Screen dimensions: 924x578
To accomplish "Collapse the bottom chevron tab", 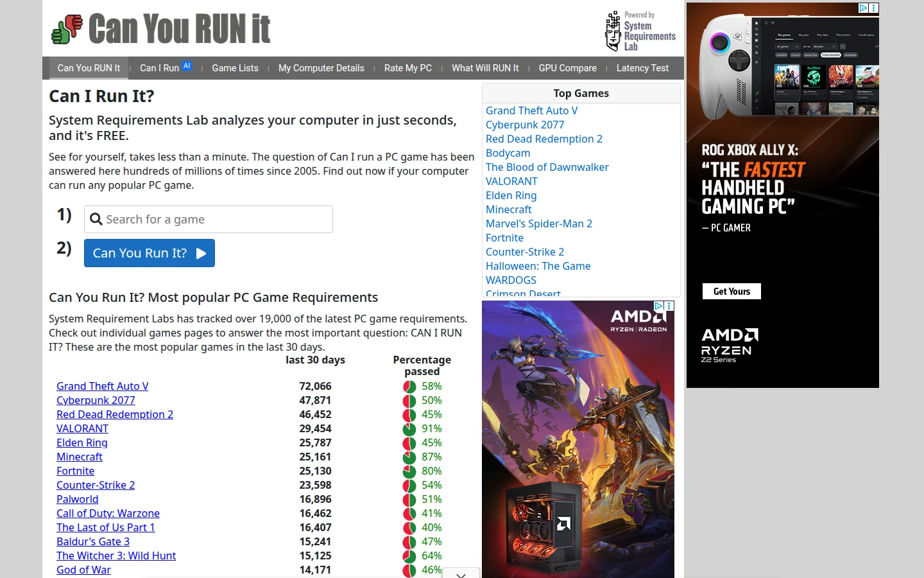I will (461, 574).
